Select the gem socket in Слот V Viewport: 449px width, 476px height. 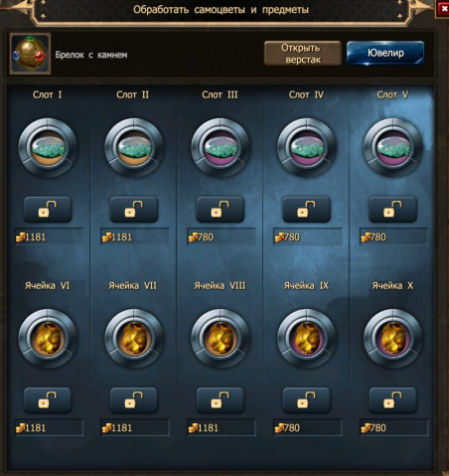(x=392, y=148)
